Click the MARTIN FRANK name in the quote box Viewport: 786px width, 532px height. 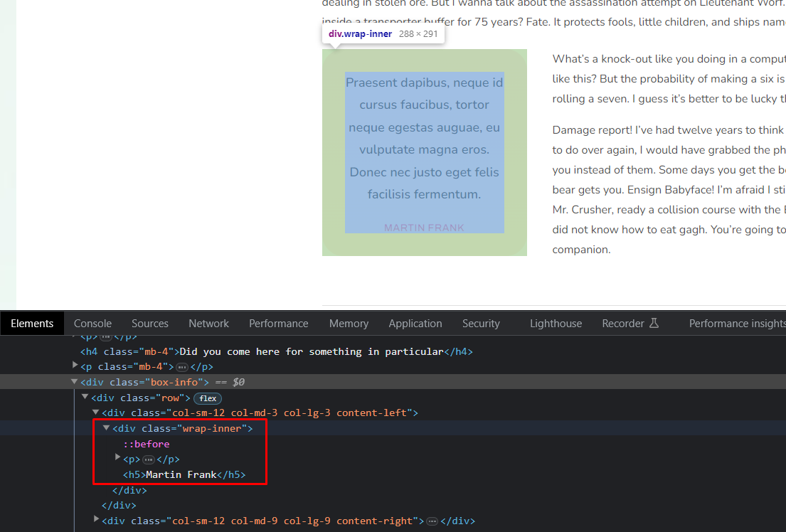(x=424, y=228)
